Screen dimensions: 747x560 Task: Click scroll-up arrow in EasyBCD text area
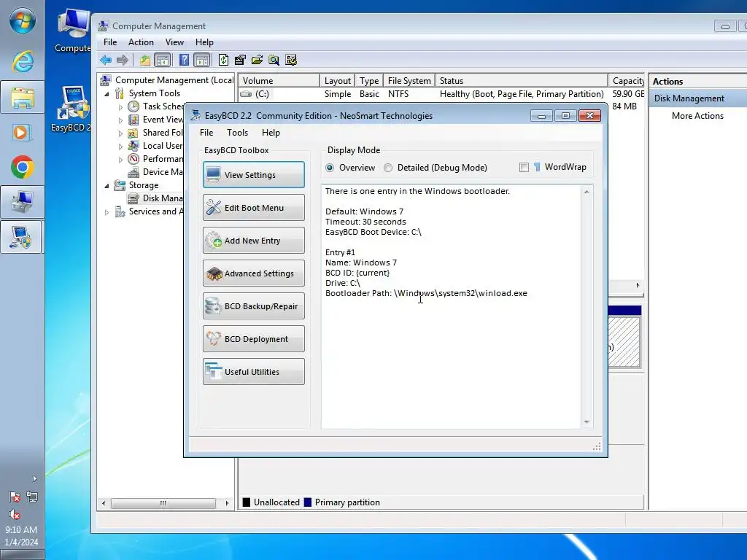(x=587, y=192)
